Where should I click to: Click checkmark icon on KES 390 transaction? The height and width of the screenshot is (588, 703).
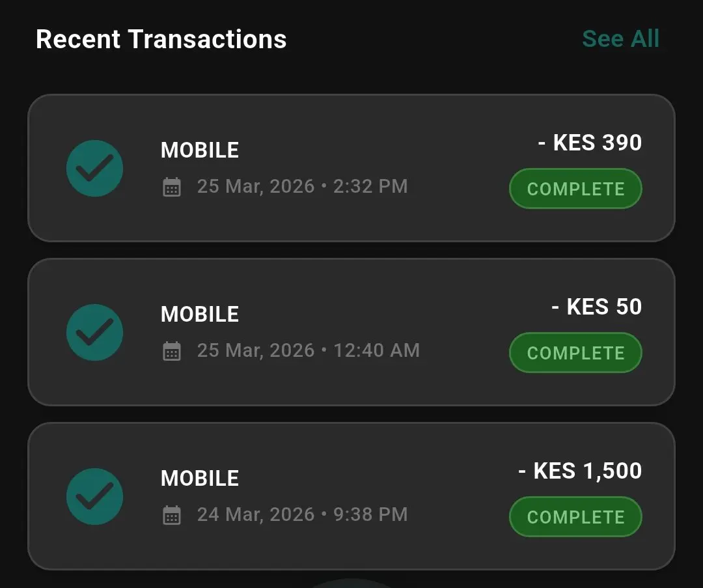pos(95,169)
